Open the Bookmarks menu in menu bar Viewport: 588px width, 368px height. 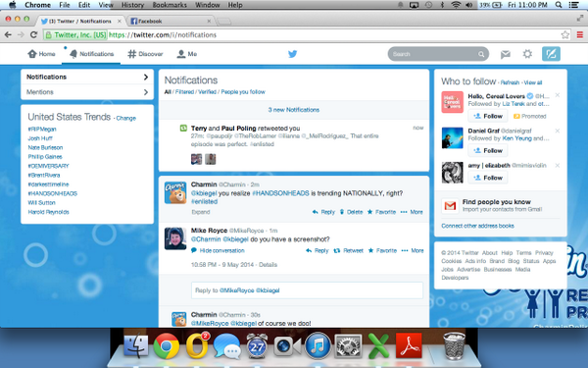170,5
